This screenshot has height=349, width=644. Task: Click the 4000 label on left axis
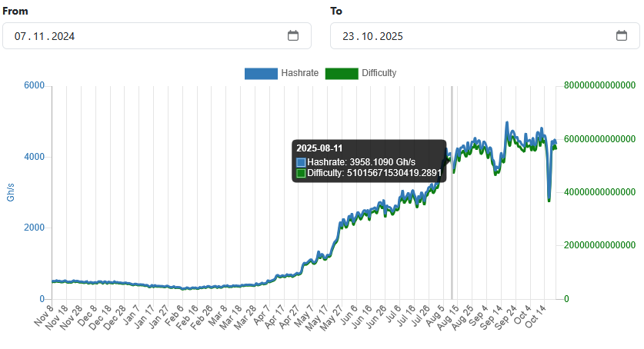click(x=34, y=157)
